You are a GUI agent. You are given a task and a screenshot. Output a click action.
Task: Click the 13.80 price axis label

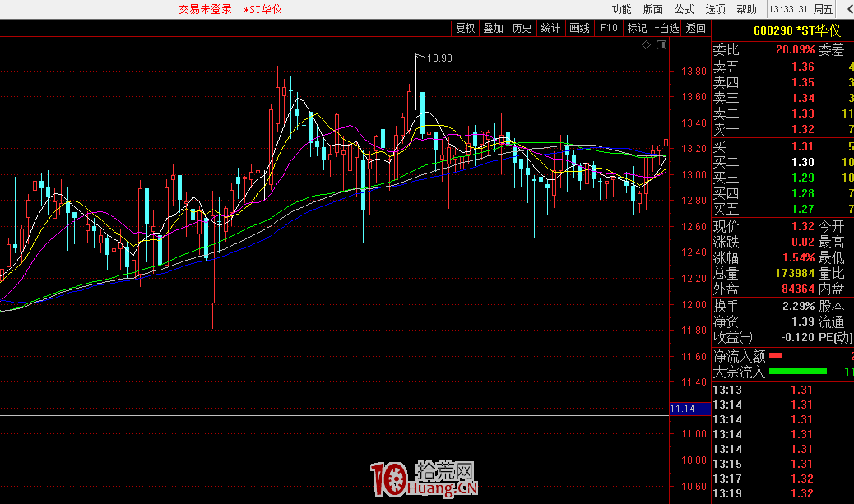click(x=694, y=71)
